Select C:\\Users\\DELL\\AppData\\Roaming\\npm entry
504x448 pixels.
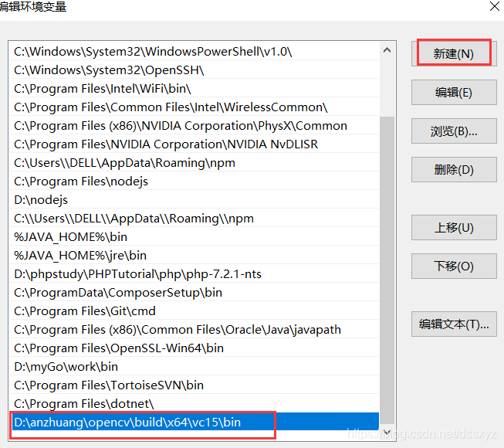point(194,219)
